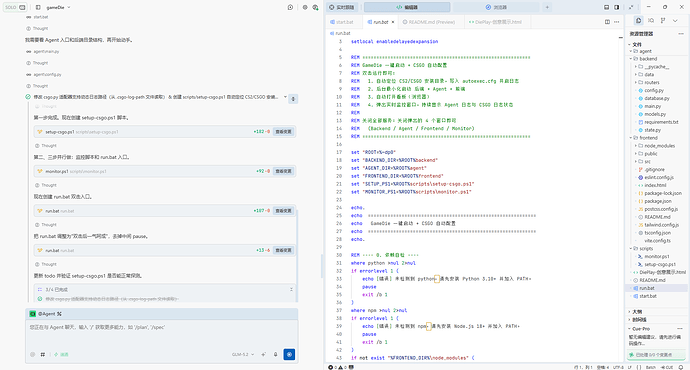Viewport: 690px width, 370px height.
Task: Open the source control branch icon in sidebar
Action: coord(663,20)
